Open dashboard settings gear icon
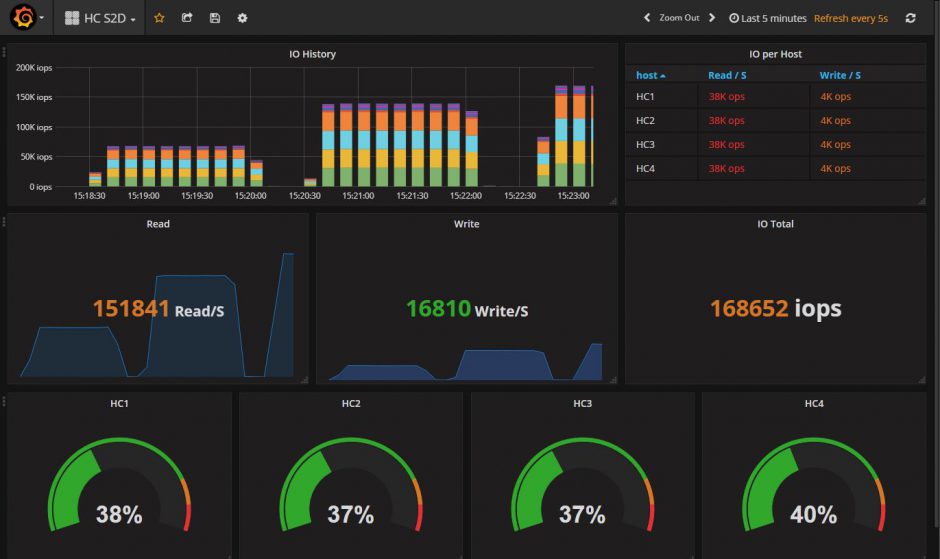 (x=242, y=18)
